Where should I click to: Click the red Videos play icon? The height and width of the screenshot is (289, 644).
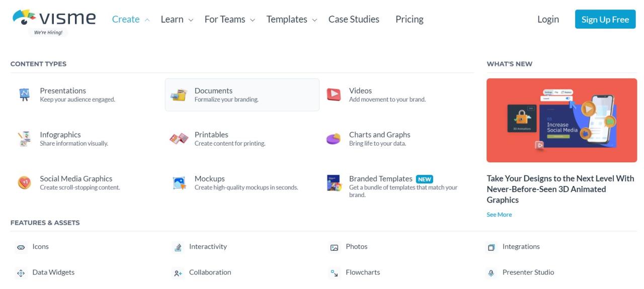point(333,94)
